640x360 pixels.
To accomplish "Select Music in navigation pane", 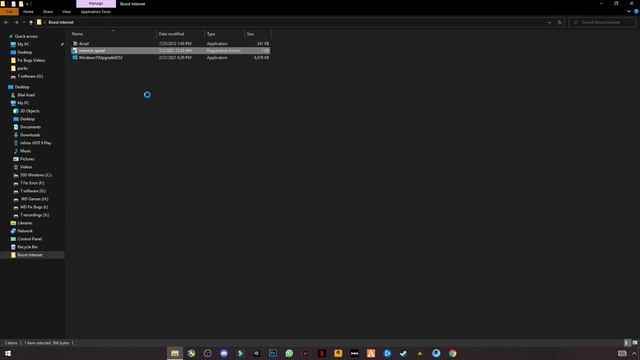I will 25,151.
